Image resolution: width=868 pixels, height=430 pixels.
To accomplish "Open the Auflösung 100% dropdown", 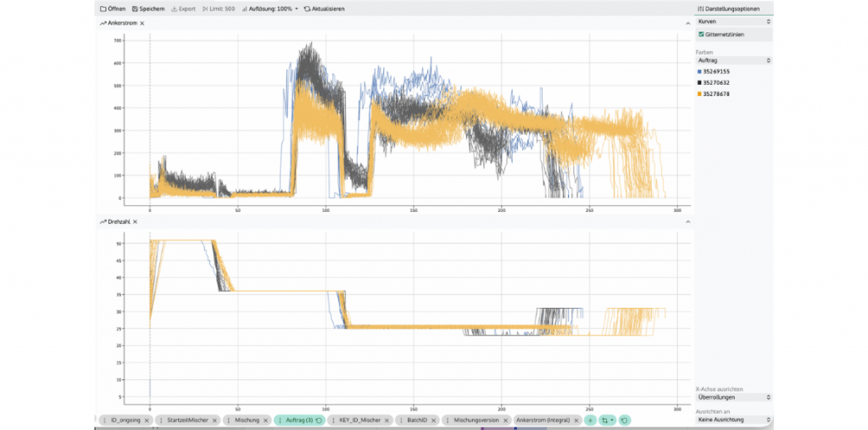I will pyautogui.click(x=270, y=8).
